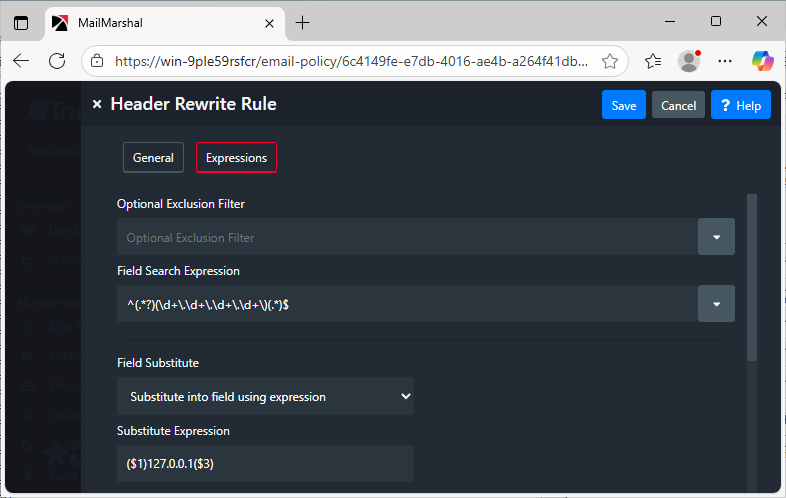The width and height of the screenshot is (786, 498).
Task: Open Help with the question mark button
Action: pos(740,105)
